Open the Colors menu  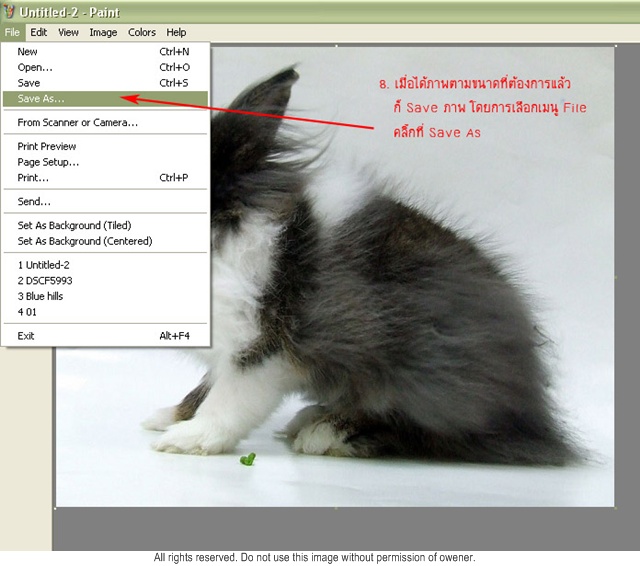coord(142,32)
